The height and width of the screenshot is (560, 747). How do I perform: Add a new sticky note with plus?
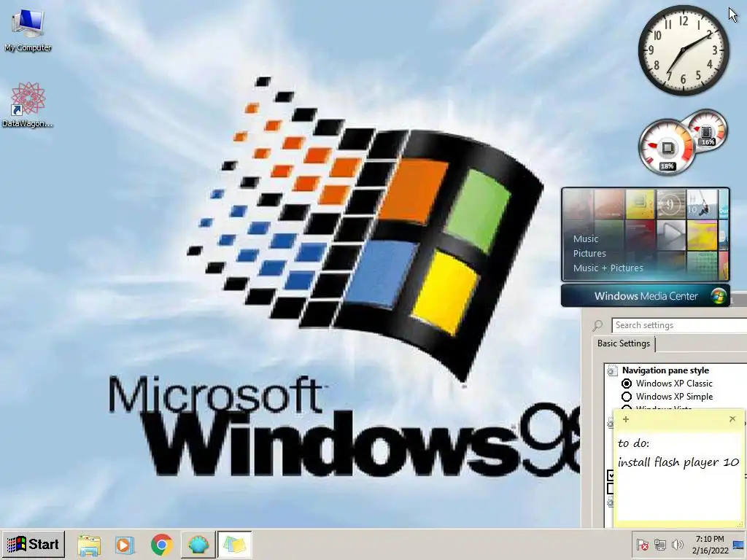pos(626,419)
